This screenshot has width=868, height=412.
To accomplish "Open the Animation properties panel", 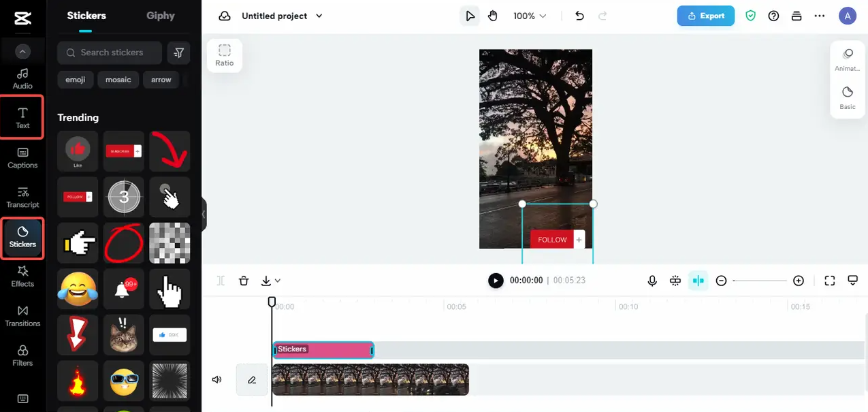I will [x=848, y=60].
